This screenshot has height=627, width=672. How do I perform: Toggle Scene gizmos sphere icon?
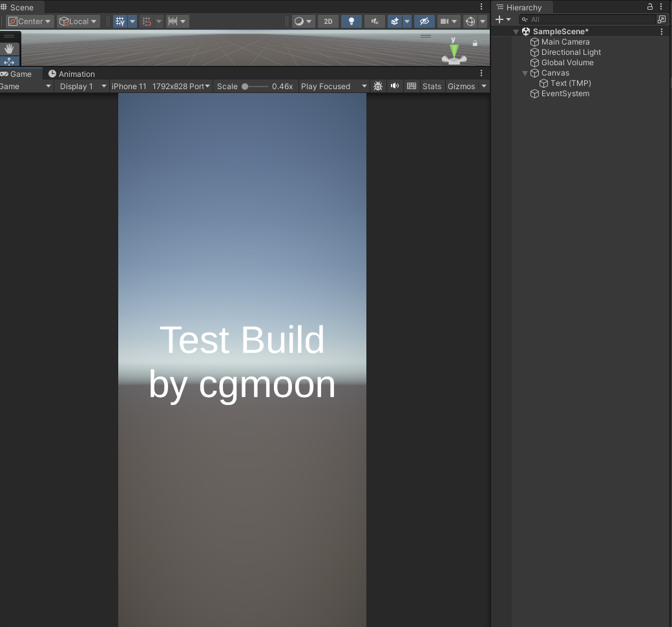click(x=470, y=21)
